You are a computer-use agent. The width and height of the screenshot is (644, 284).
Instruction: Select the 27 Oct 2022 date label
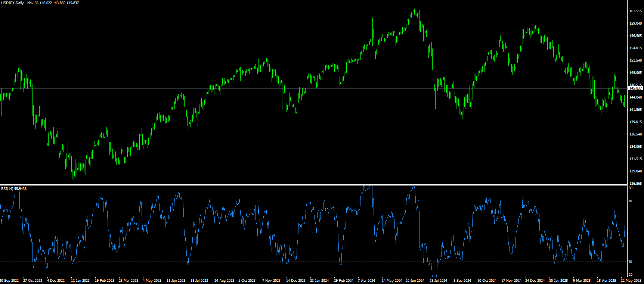[x=33, y=281]
